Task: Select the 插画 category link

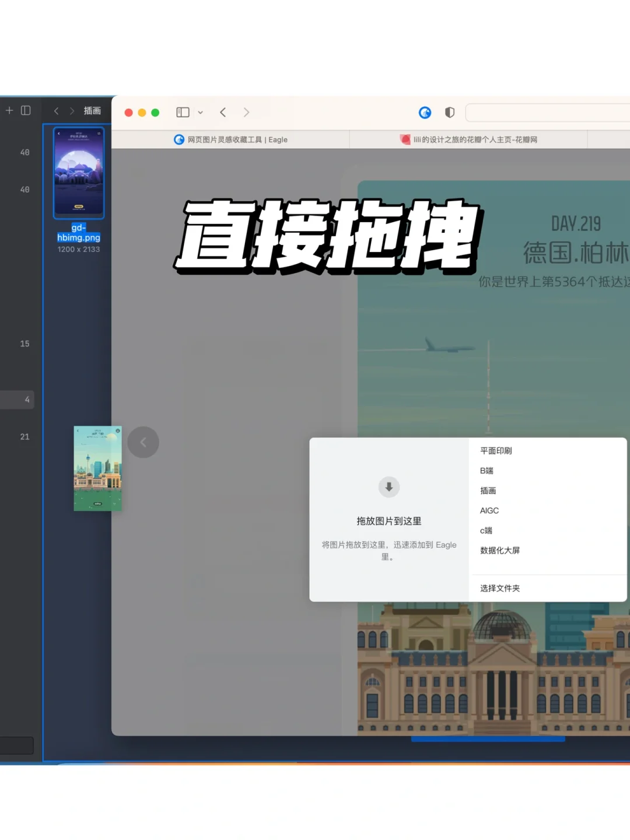Action: click(488, 491)
